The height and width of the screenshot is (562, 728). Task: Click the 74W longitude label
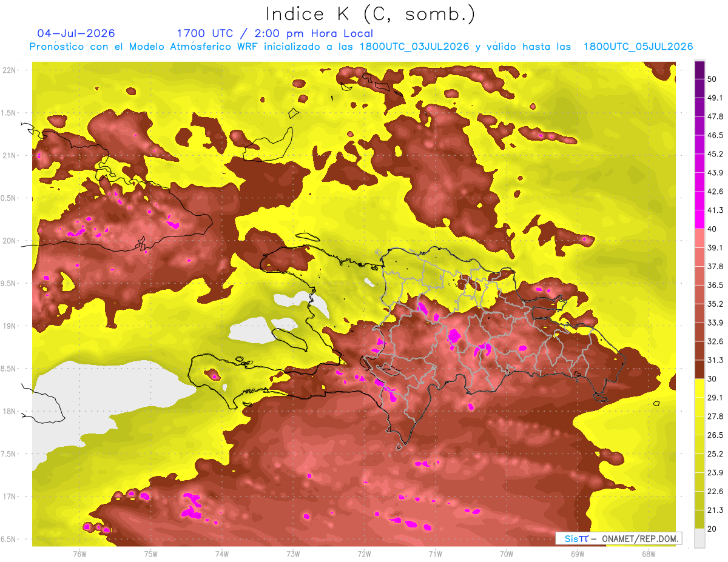point(222,554)
